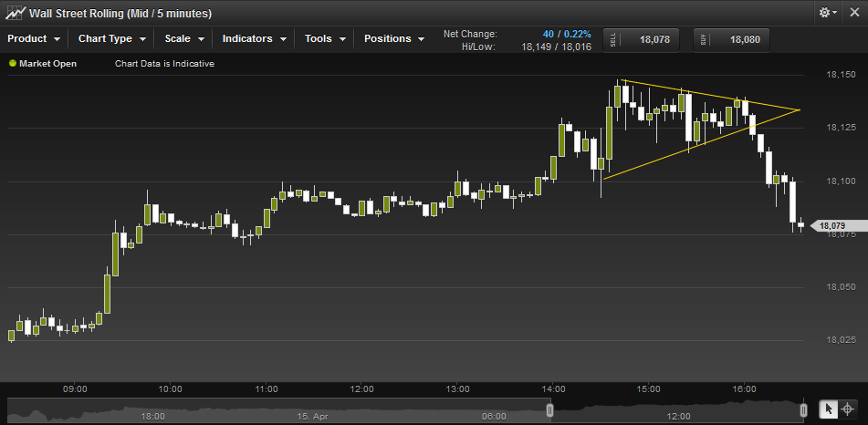
Task: Click the left handle of the range navigator
Action: pos(549,410)
